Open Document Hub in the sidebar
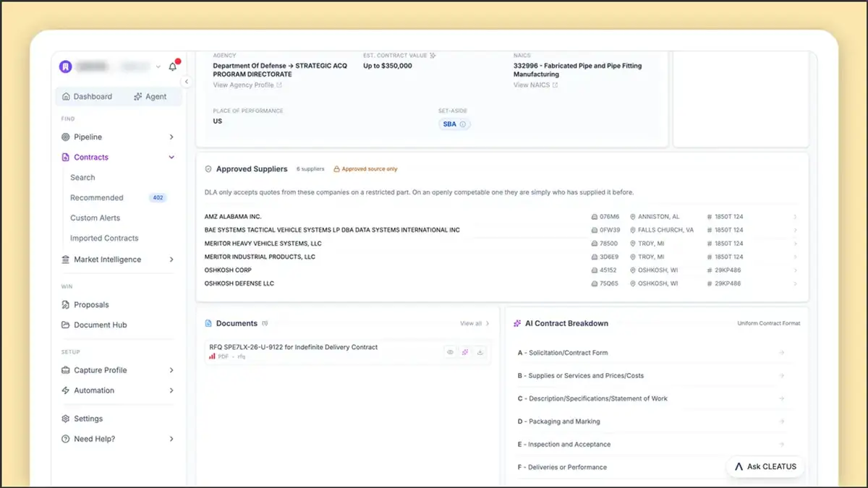Viewport: 868px width, 488px height. coord(101,325)
